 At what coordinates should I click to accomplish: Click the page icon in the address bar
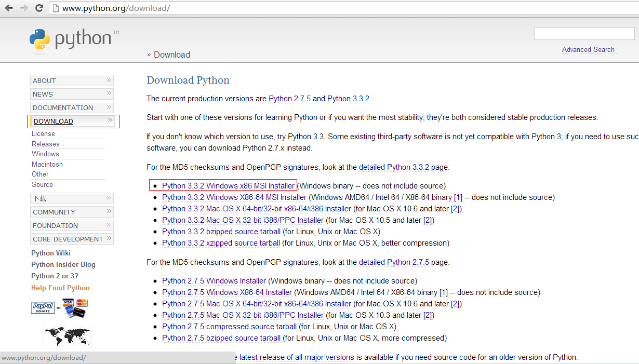tap(55, 8)
